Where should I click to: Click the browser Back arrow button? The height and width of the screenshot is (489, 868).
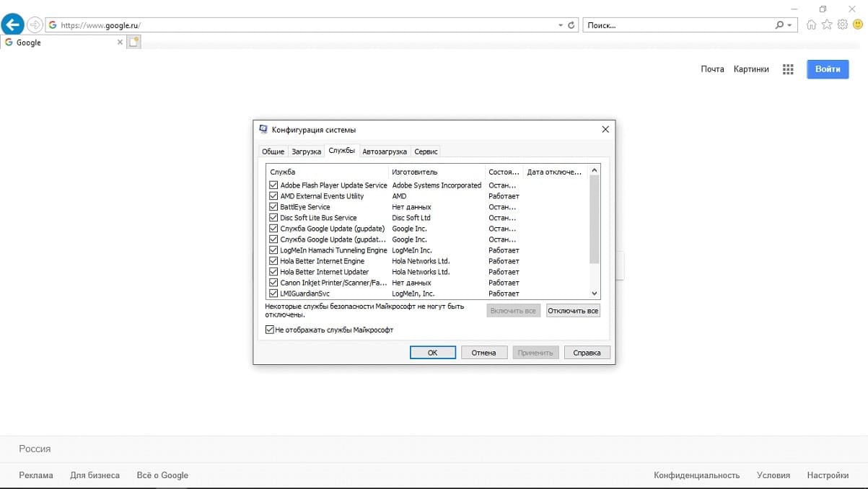point(13,25)
